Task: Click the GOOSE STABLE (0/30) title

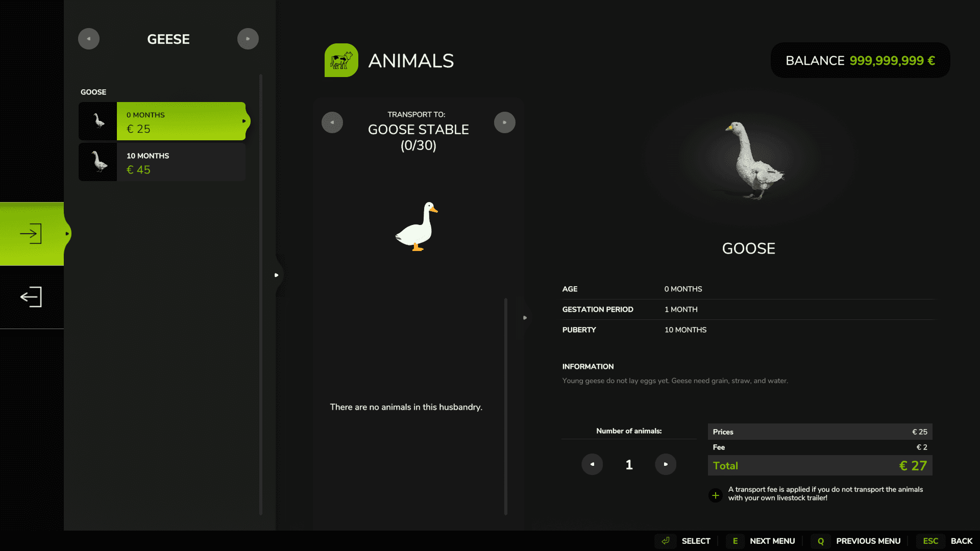Action: tap(419, 137)
